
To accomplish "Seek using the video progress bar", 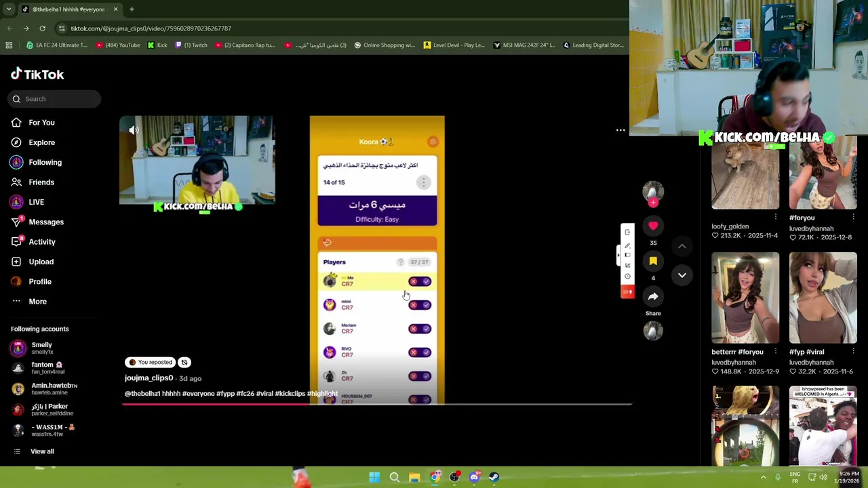I will click(x=377, y=405).
